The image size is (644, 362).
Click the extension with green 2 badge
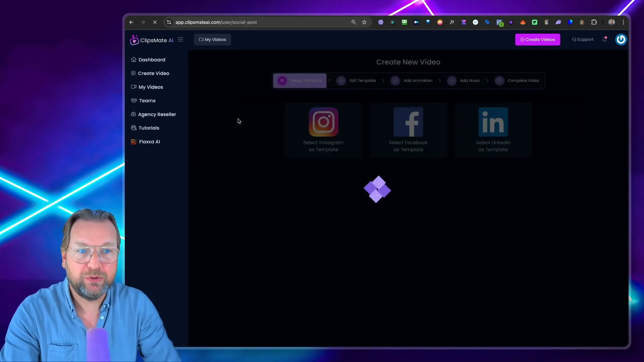coord(500,23)
